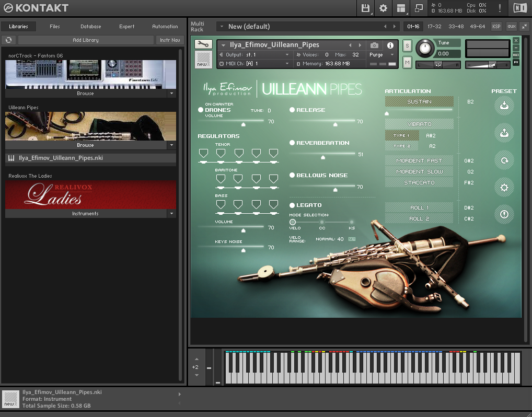This screenshot has height=417, width=532.
Task: Click the save preset upload icon
Action: 504,133
